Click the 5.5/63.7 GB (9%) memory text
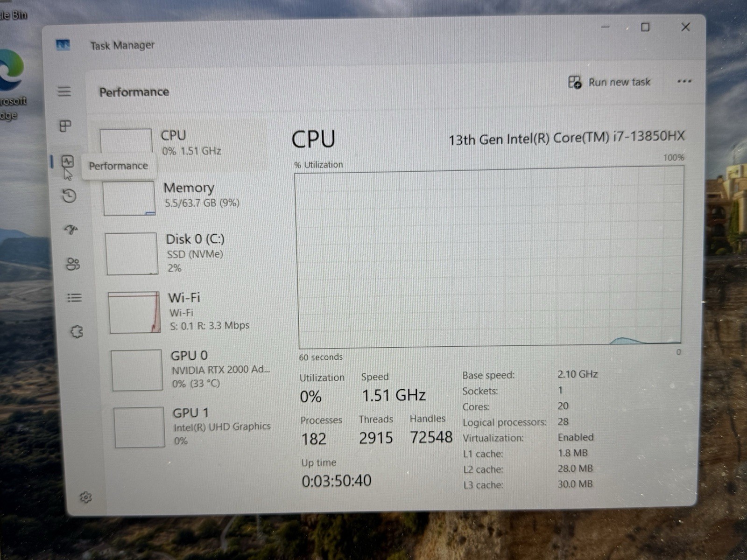 pyautogui.click(x=202, y=203)
